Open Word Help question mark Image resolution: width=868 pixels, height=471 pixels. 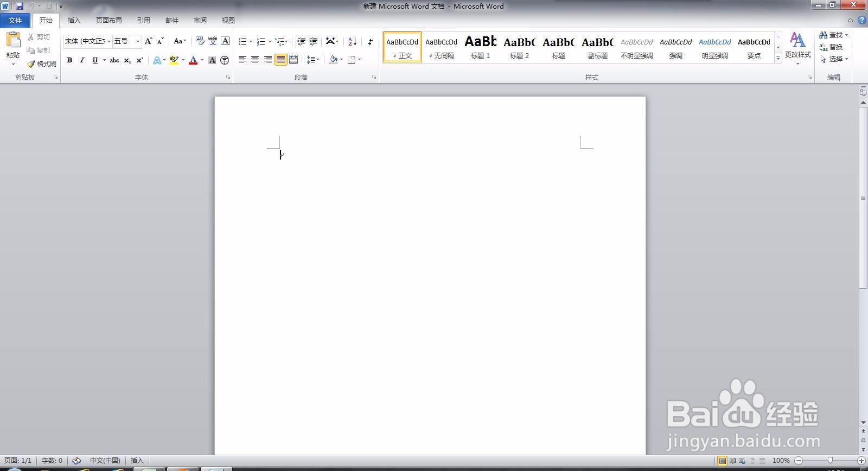(862, 20)
